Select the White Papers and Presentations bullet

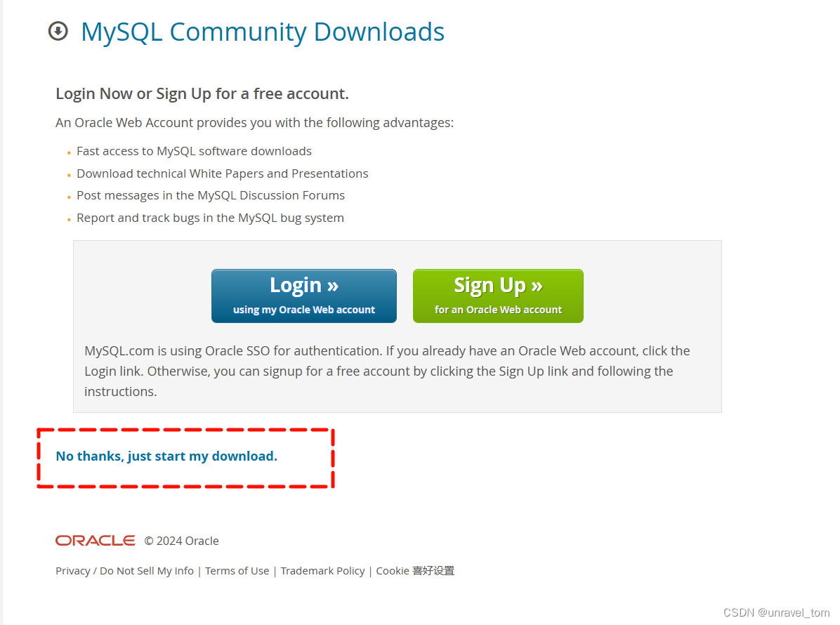(223, 173)
